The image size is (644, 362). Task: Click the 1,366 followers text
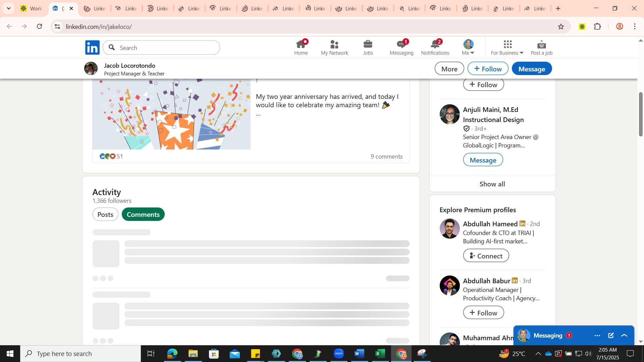[112, 201]
